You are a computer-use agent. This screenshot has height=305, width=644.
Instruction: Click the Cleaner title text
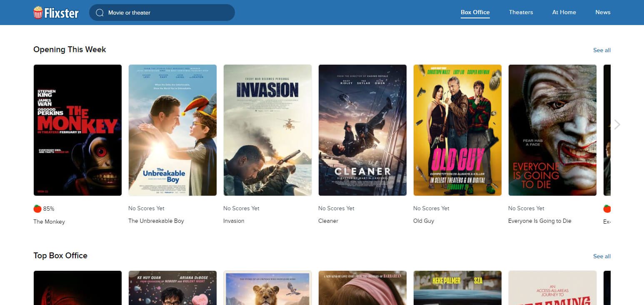tap(328, 221)
